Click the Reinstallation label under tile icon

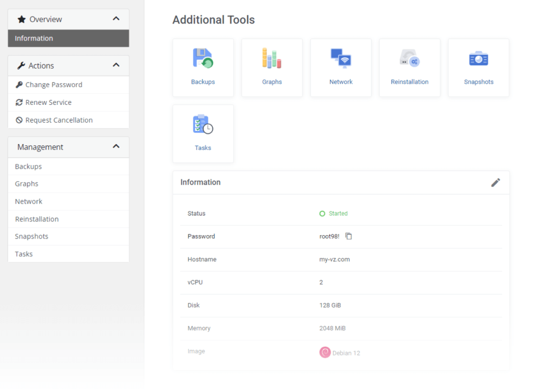click(409, 82)
